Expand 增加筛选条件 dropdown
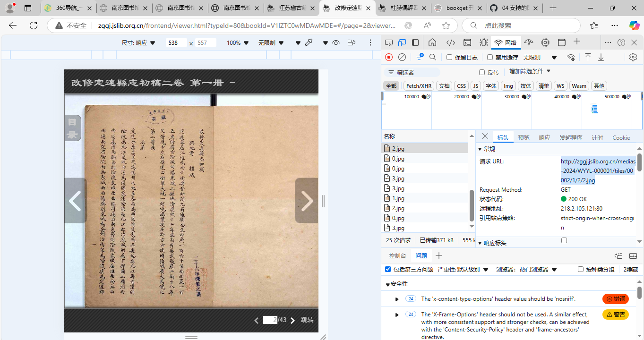This screenshot has height=340, width=644. point(530,71)
